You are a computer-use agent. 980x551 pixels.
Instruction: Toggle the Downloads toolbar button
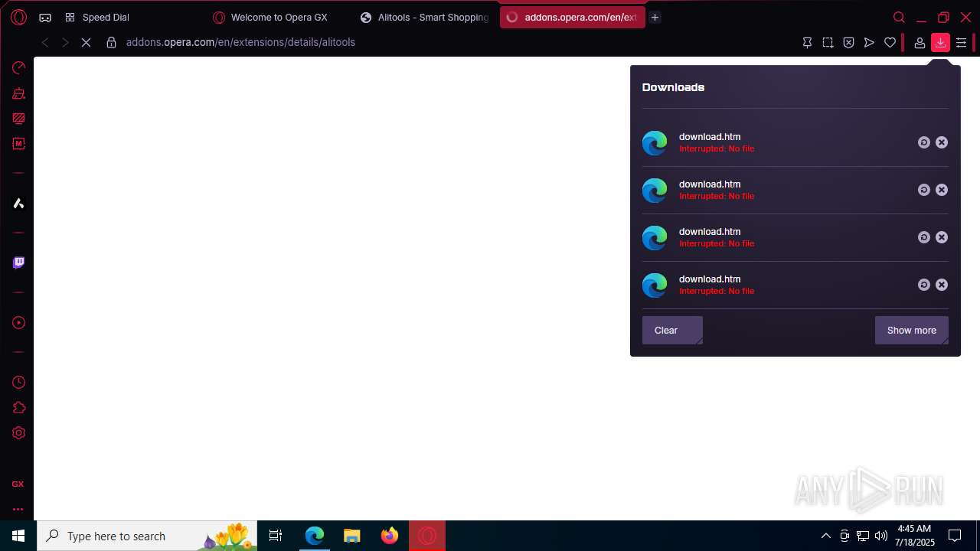click(x=940, y=43)
